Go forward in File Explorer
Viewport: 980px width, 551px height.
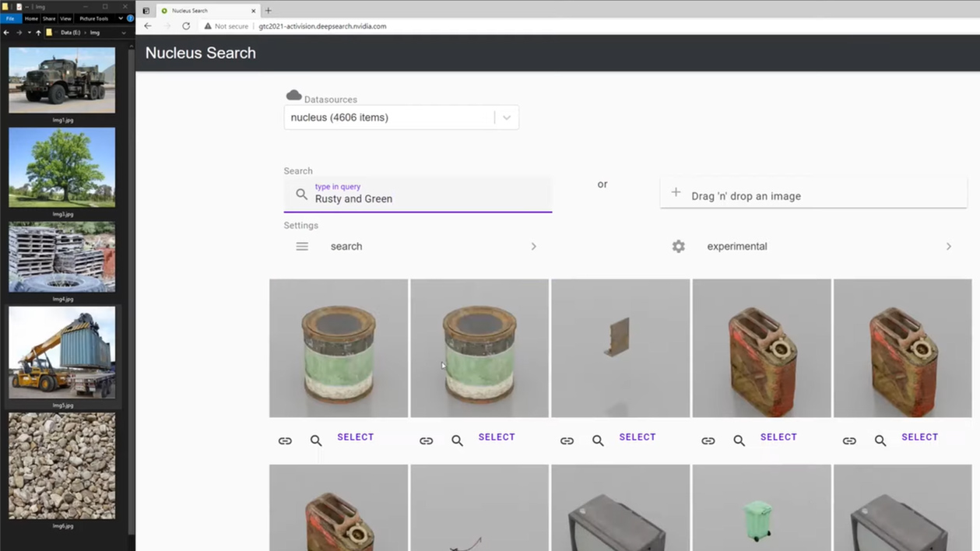pos(19,33)
